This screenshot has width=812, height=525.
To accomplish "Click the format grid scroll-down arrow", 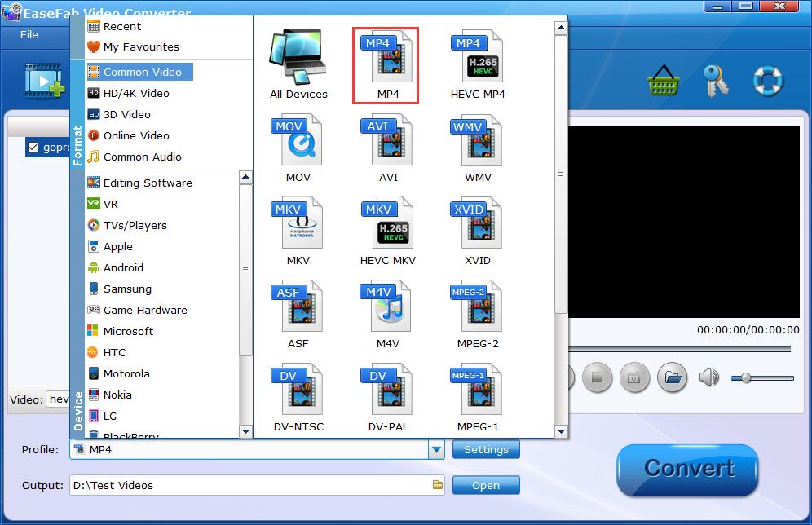I will point(561,430).
